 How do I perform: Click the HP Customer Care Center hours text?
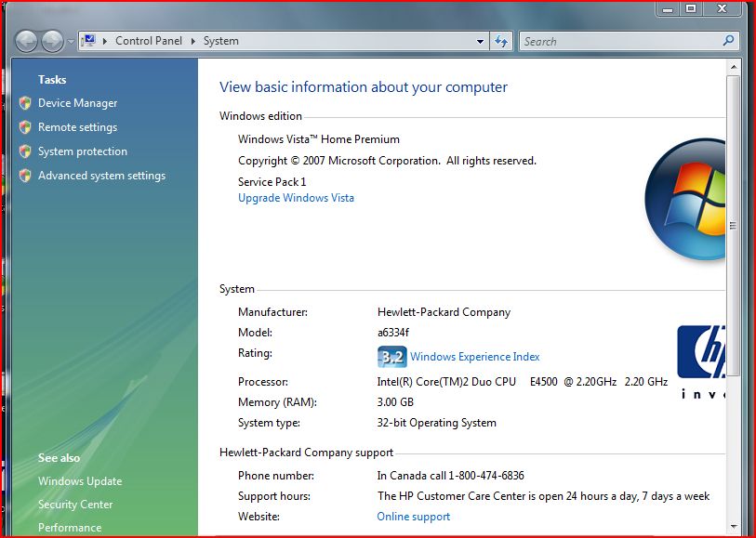(543, 496)
